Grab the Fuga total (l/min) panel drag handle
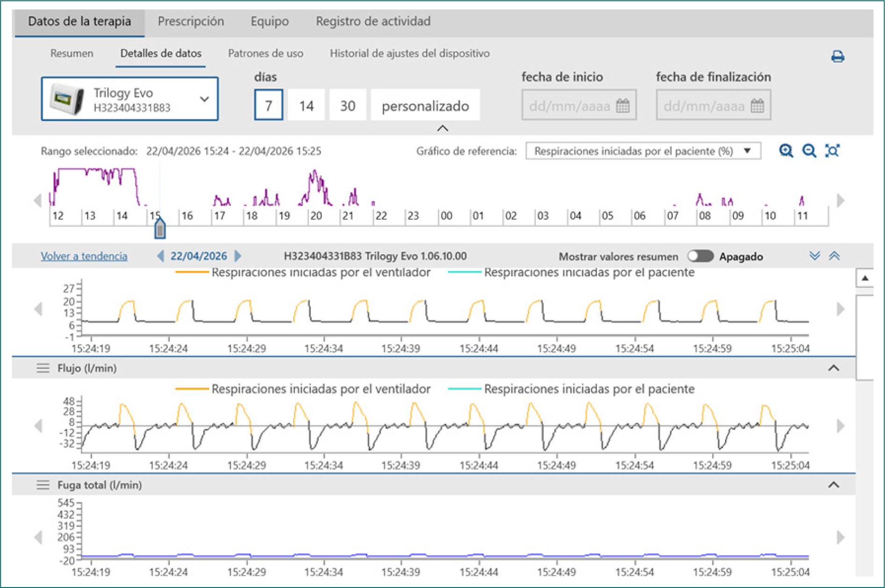Viewport: 885px width, 588px height. (43, 485)
